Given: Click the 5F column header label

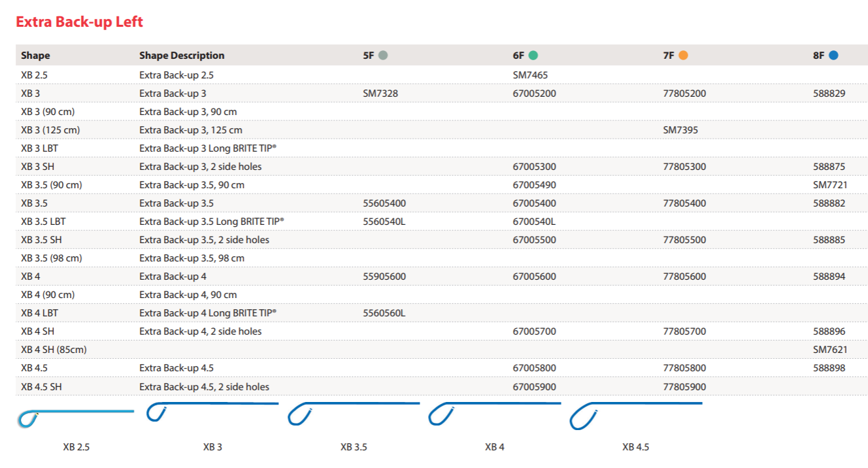Looking at the screenshot, I should pyautogui.click(x=369, y=56).
